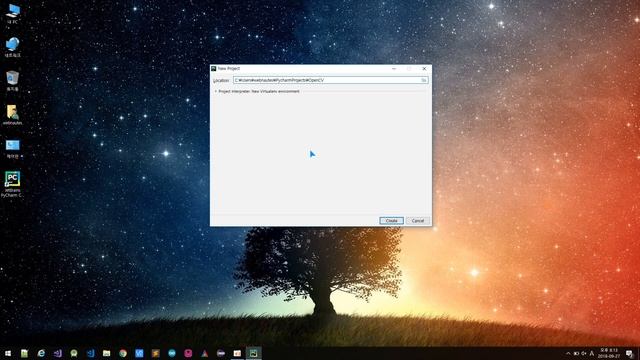Open Visual Studio from the taskbar
Screen dimensions: 640x360
[x=58, y=353]
